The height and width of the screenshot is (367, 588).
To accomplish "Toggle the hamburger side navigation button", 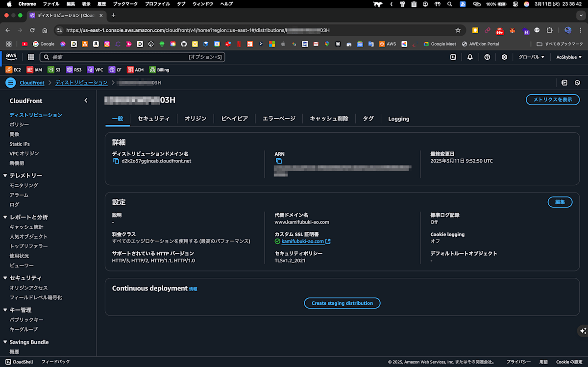I will click(11, 83).
